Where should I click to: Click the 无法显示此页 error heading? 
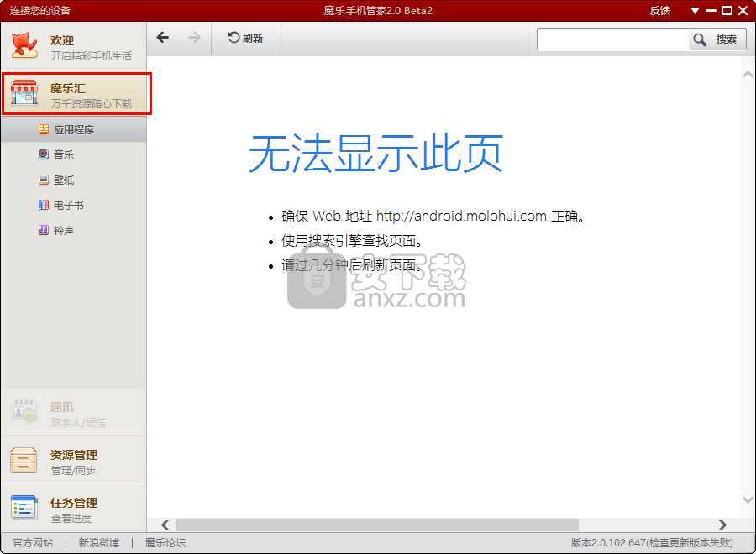(376, 154)
